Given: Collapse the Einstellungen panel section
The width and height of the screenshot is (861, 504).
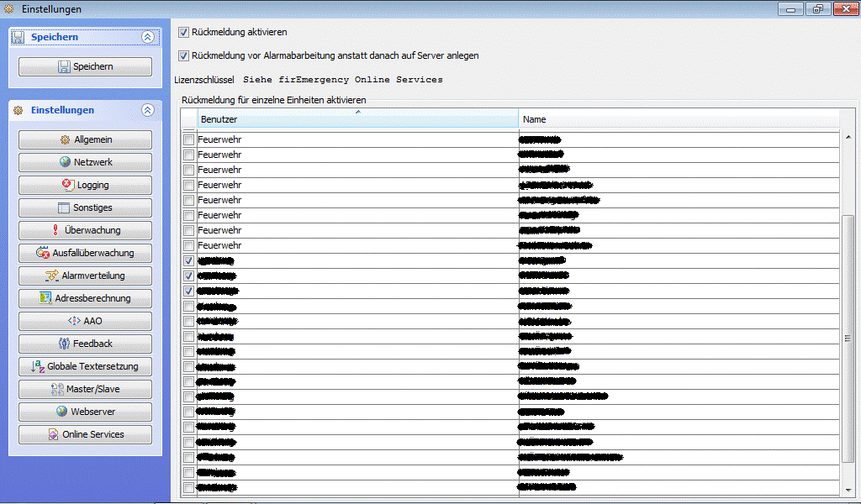Looking at the screenshot, I should pos(148,110).
